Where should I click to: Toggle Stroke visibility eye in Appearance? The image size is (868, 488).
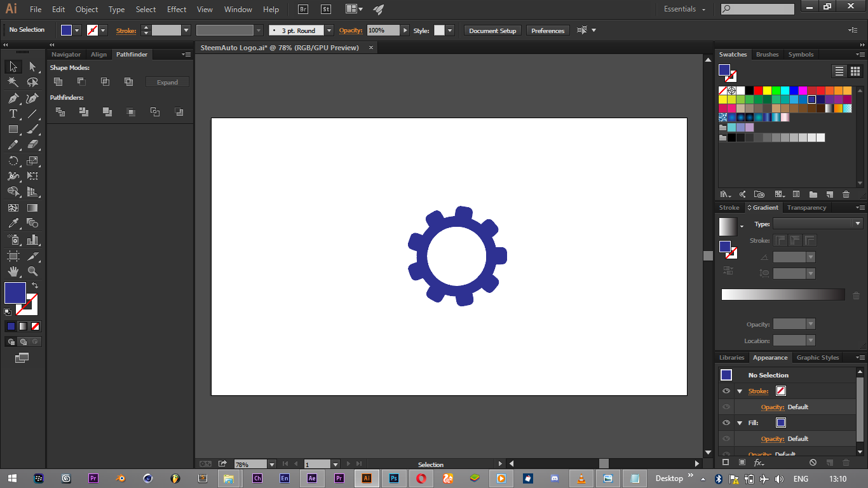[726, 391]
